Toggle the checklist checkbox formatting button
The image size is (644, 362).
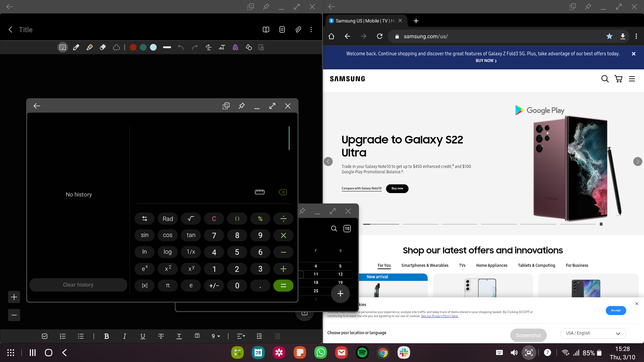point(45,336)
